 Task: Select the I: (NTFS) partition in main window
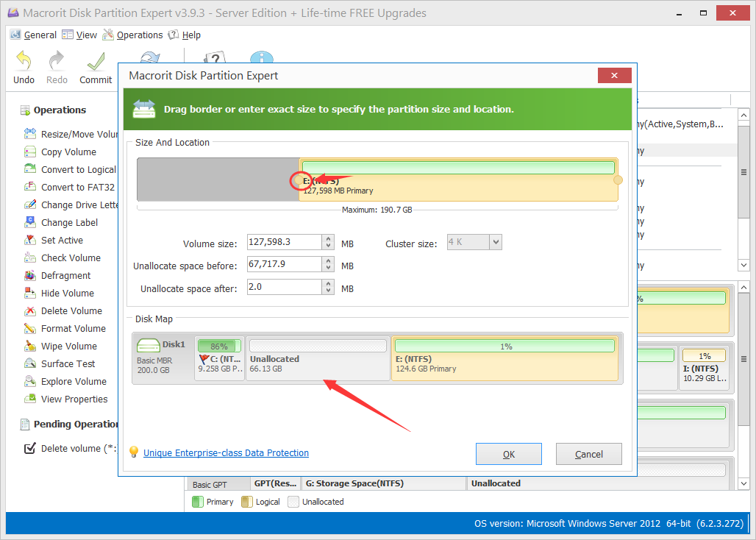pyautogui.click(x=705, y=367)
